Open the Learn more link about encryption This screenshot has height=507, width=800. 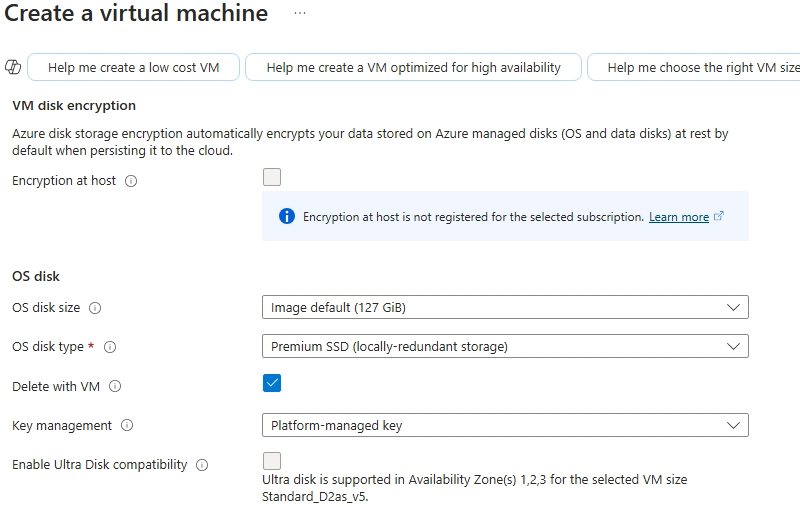coord(679,217)
